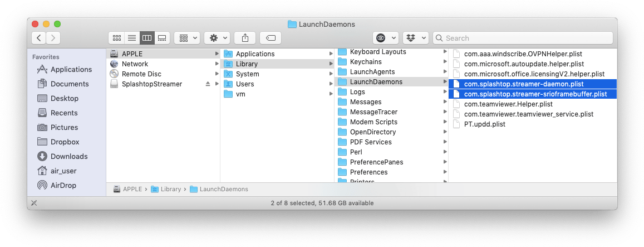Select com.teamviewer.Helper.plist file
The width and height of the screenshot is (644, 247).
(533, 104)
